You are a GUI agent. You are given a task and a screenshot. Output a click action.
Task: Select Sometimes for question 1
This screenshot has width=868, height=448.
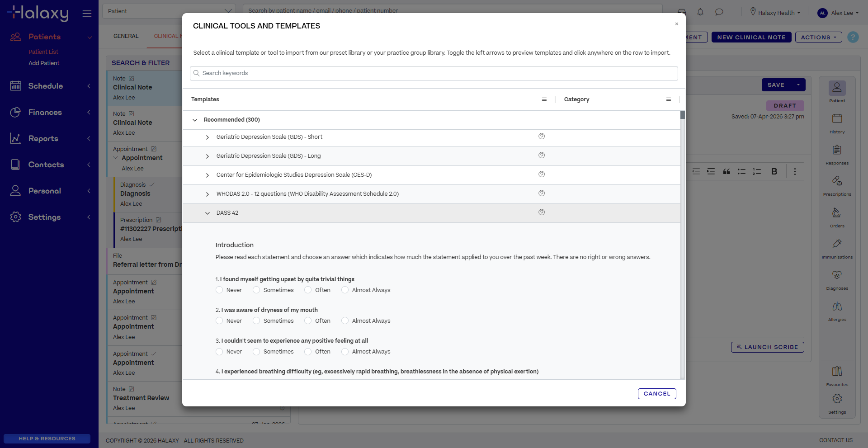pyautogui.click(x=256, y=290)
